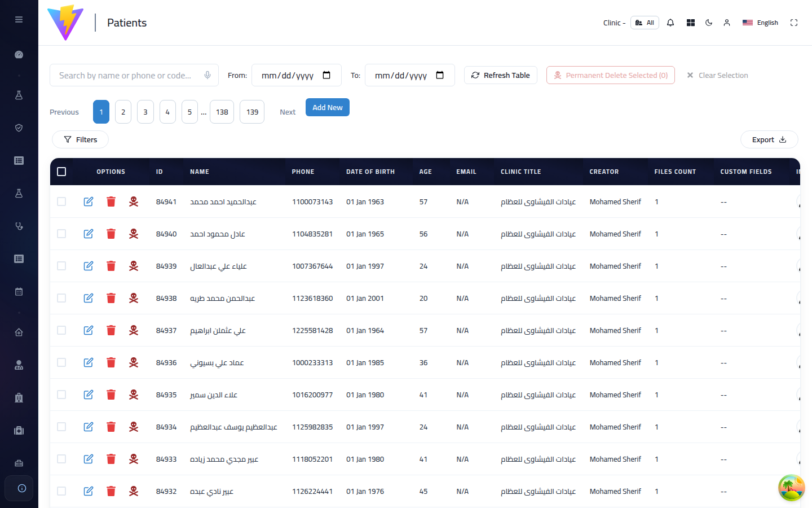Open the Clinic All dropdown
Viewport: 812px width, 508px height.
[x=645, y=23]
